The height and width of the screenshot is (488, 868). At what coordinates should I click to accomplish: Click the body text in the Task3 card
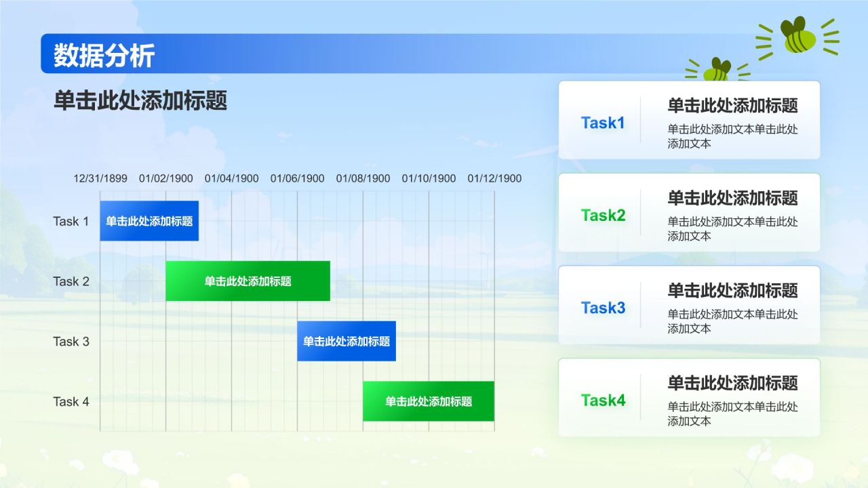[x=732, y=321]
